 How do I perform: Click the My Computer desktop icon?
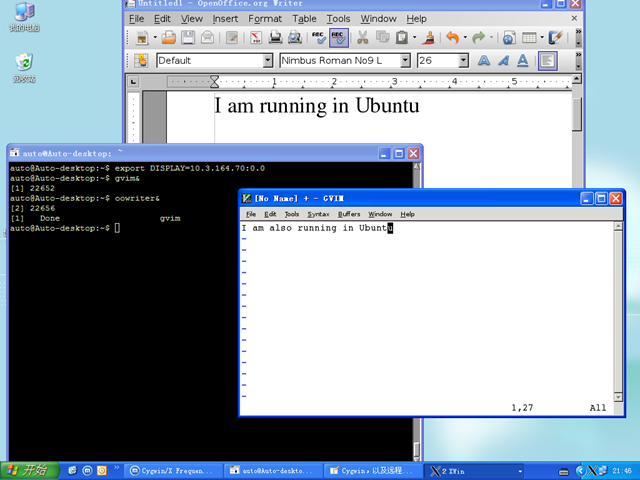[x=24, y=17]
